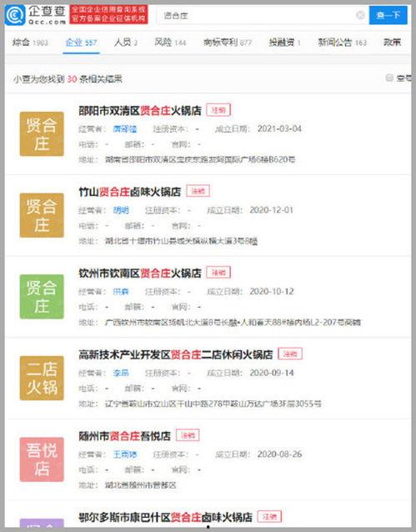The image size is (416, 532).
Task: Click the 注销 tag beside 高新技术产业开发区贤合庄二店
Action: click(290, 354)
